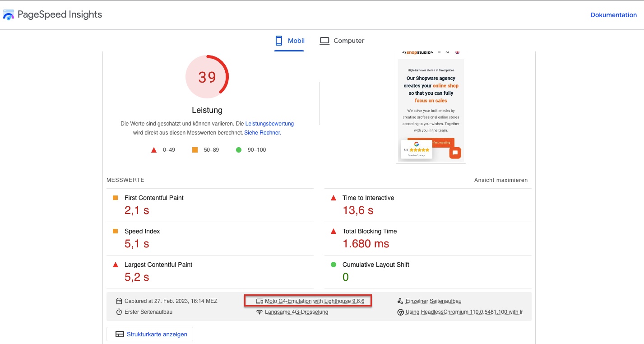Click the device icon beside Moto G4-Emulation
This screenshot has height=344, width=644.
coord(259,301)
